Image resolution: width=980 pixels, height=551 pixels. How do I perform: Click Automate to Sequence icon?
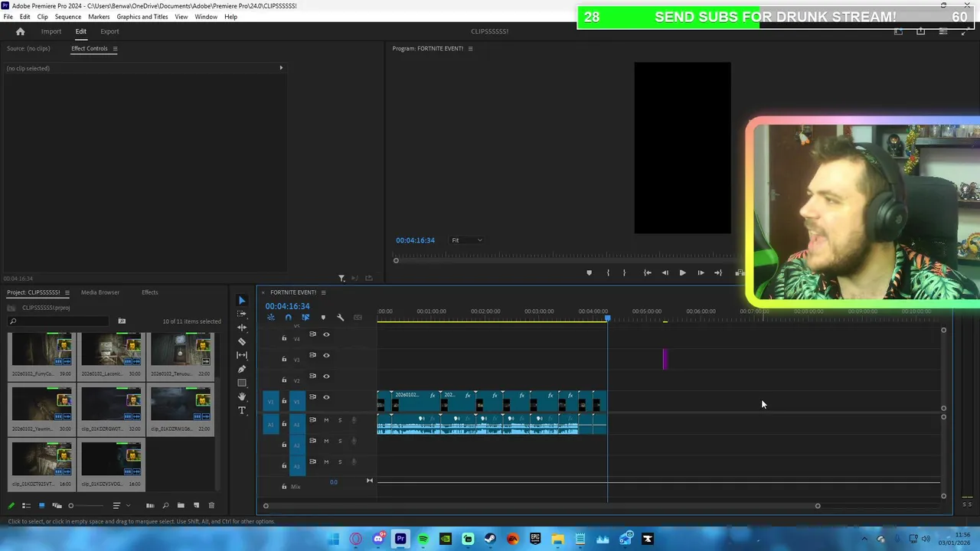[150, 505]
